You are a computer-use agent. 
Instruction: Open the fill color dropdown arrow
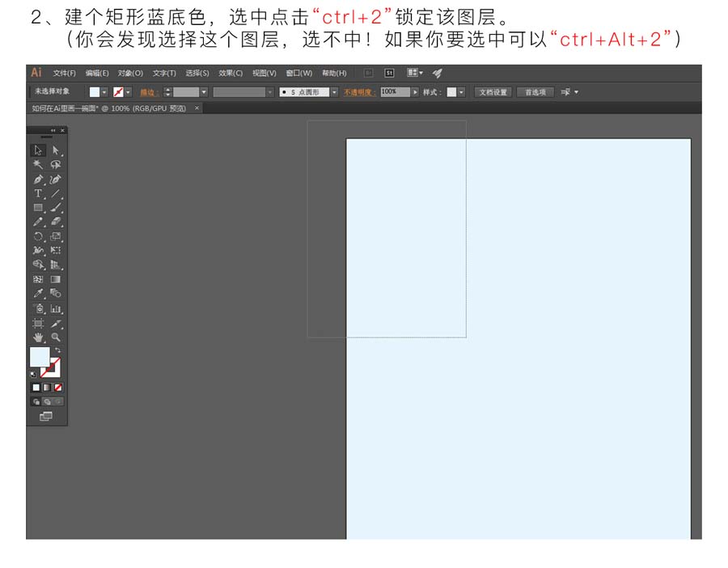(104, 92)
